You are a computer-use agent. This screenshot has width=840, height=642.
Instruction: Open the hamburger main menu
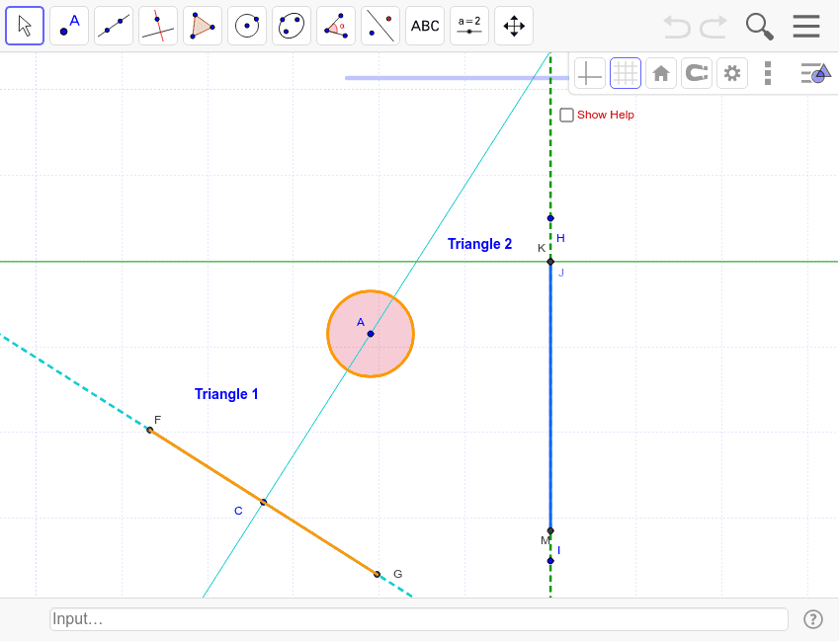(x=806, y=26)
